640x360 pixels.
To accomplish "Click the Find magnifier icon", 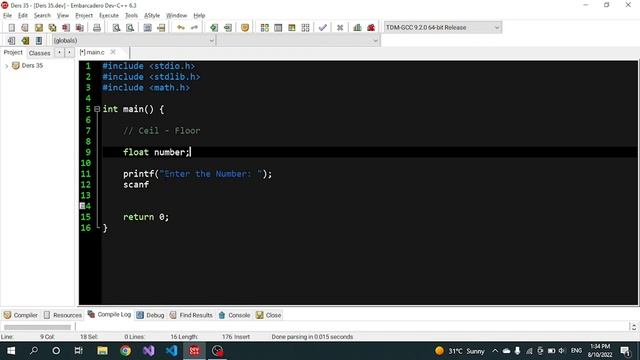I will click(116, 28).
